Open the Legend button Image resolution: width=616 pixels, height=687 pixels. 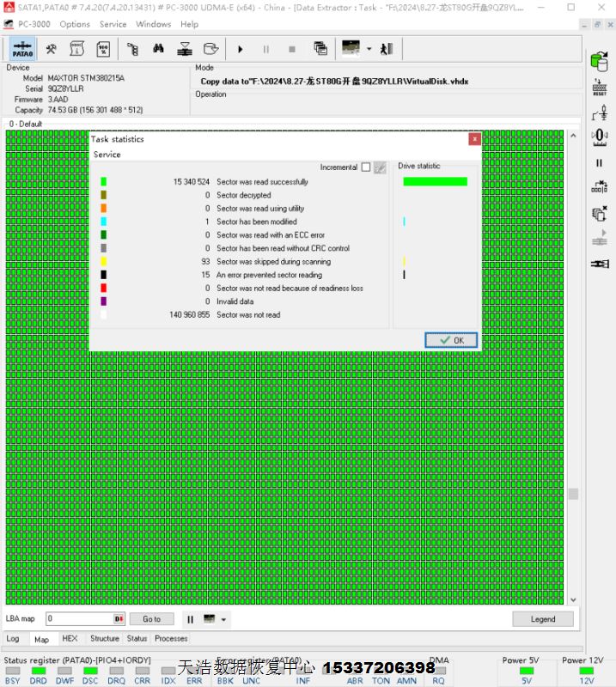pyautogui.click(x=542, y=619)
